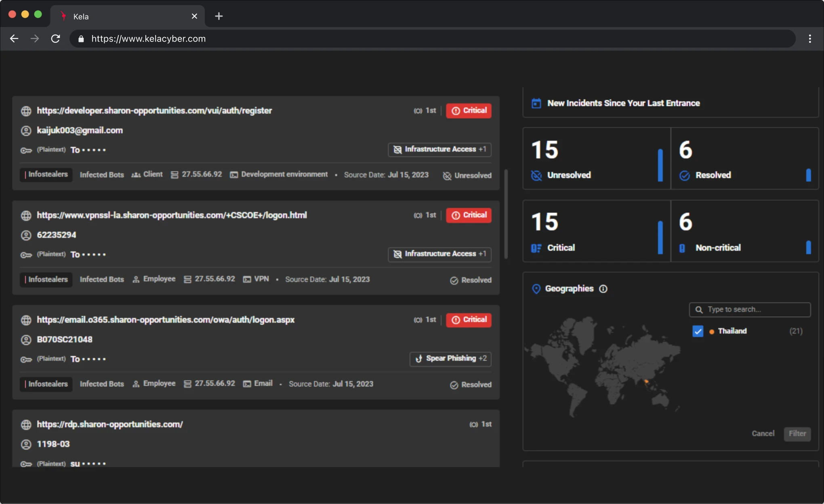
Task: Open the email.o365 logon.aspx link
Action: coord(166,320)
